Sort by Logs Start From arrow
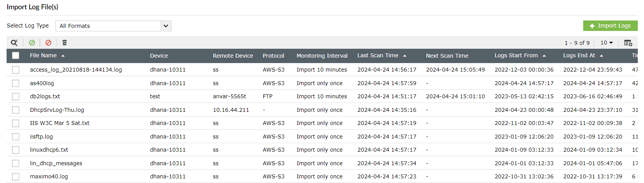The image size is (644, 183). [x=544, y=56]
